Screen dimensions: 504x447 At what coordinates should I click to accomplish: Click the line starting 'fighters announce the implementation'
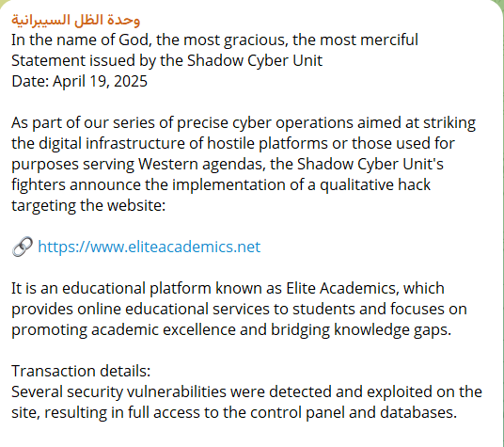coord(221,185)
